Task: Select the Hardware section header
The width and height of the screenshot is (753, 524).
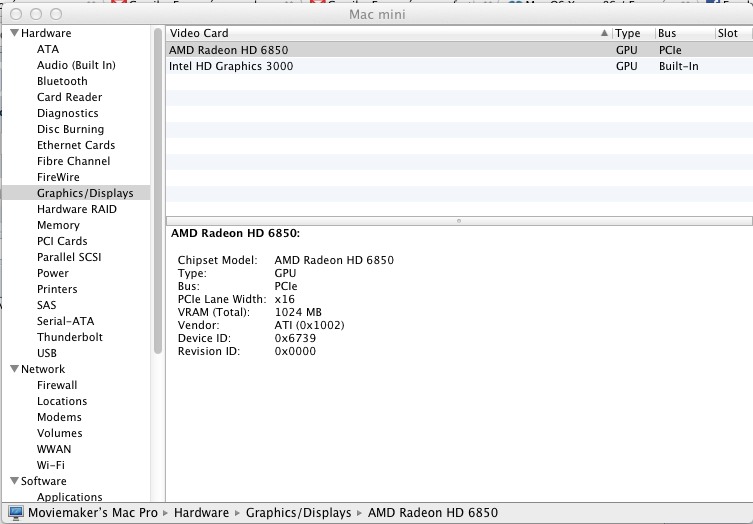Action: click(x=46, y=33)
